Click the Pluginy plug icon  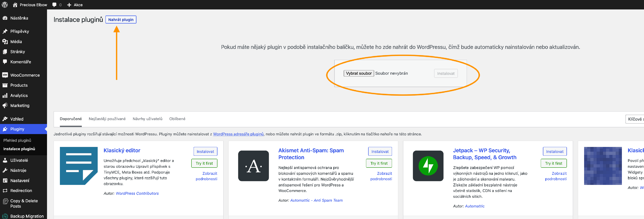[x=5, y=129]
